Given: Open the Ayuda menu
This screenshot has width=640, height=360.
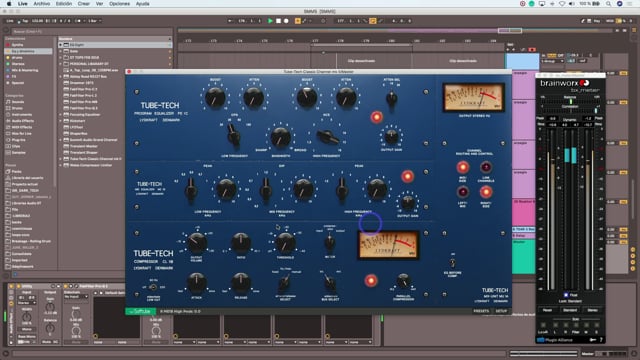Looking at the screenshot, I should [x=142, y=4].
